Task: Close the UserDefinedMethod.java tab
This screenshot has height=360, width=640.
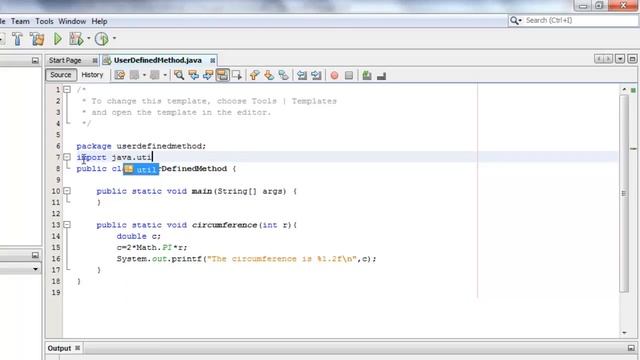Action: [x=213, y=60]
